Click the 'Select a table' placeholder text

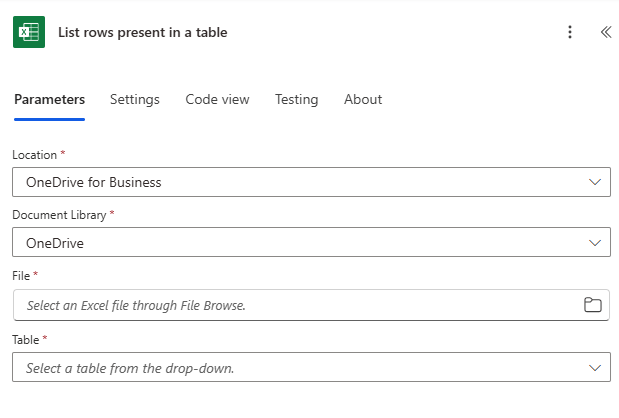pyautogui.click(x=130, y=368)
